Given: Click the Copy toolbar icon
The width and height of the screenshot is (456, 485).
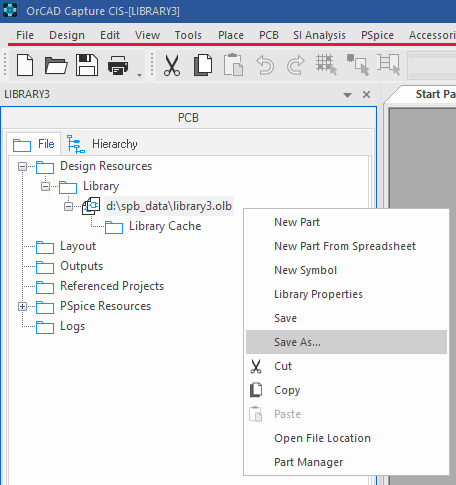Looking at the screenshot, I should tap(203, 65).
